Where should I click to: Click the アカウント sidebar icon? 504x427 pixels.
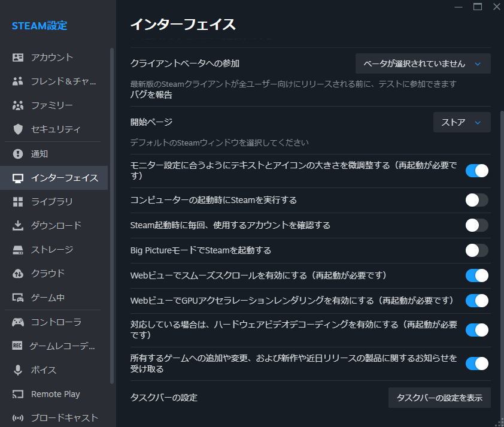tap(18, 57)
